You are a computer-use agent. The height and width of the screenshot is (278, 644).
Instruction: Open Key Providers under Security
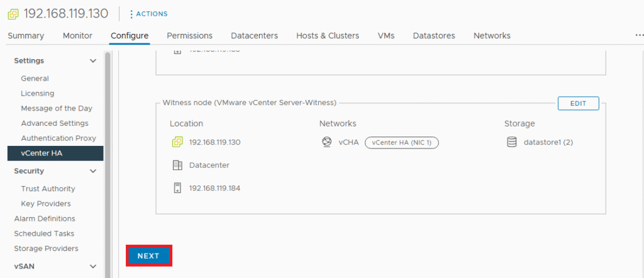45,204
